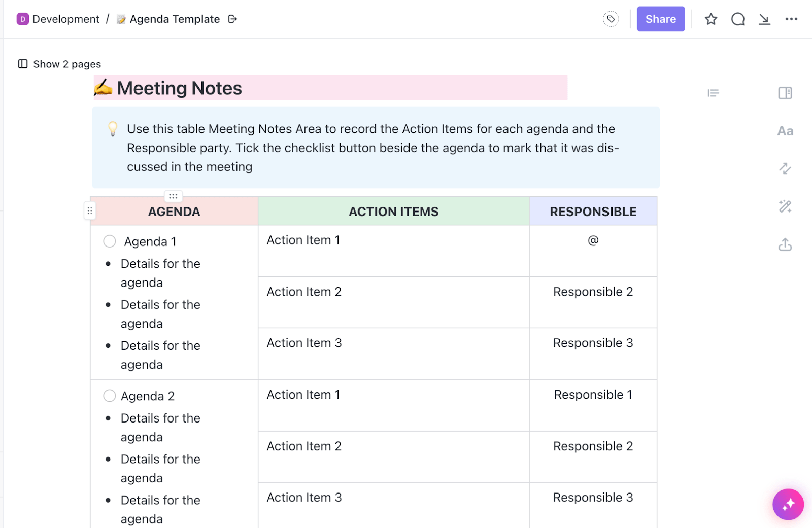Open the table of contents outline icon
Screen dimensions: 812x528
[x=713, y=93]
